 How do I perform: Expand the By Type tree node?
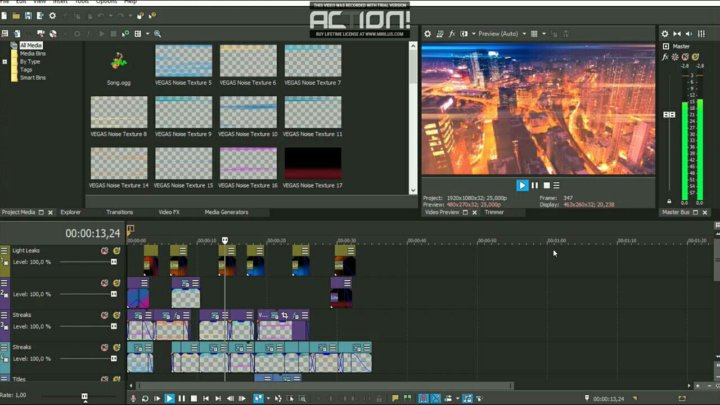pos(5,61)
